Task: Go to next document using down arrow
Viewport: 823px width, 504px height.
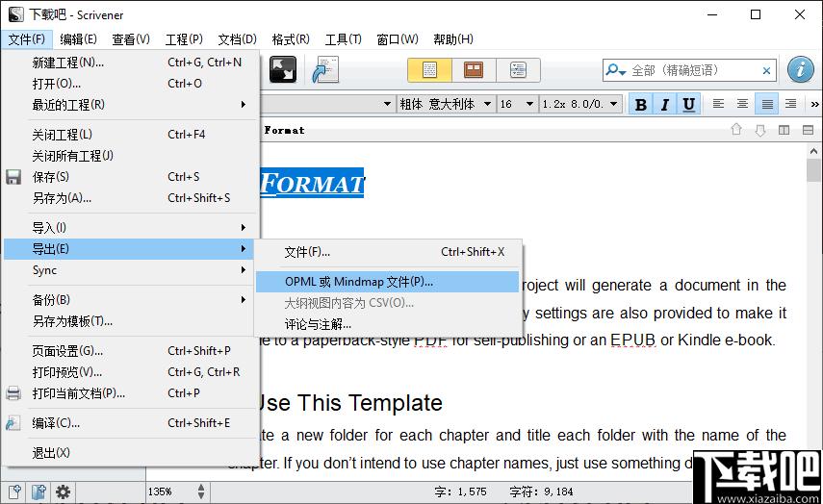Action: (760, 130)
